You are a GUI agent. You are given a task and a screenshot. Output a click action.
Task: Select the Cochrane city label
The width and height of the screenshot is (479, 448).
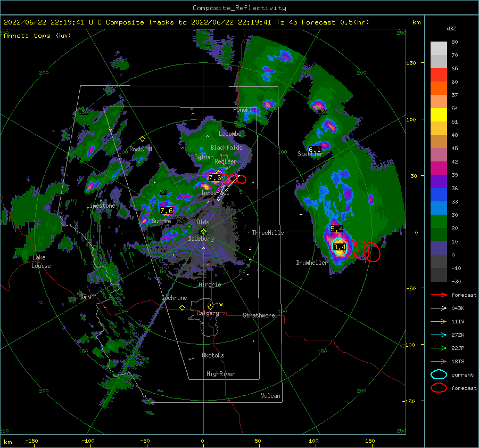(x=174, y=298)
